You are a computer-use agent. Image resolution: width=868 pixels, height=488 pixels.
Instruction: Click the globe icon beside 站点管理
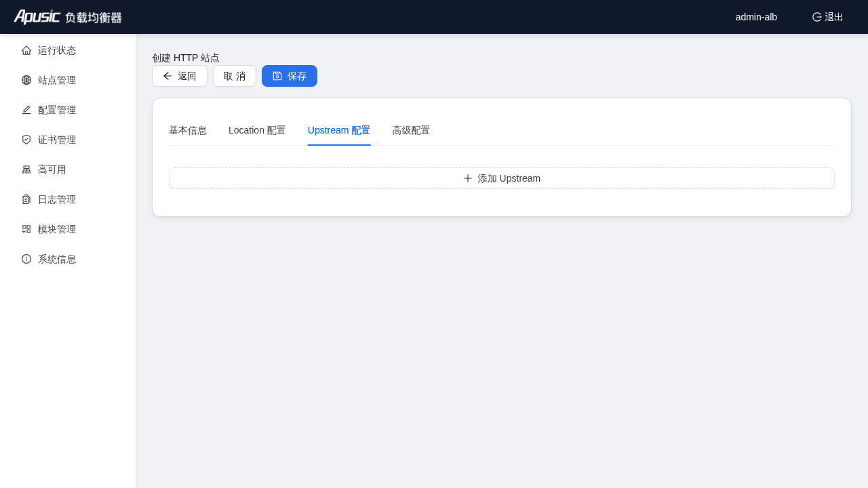pyautogui.click(x=26, y=80)
